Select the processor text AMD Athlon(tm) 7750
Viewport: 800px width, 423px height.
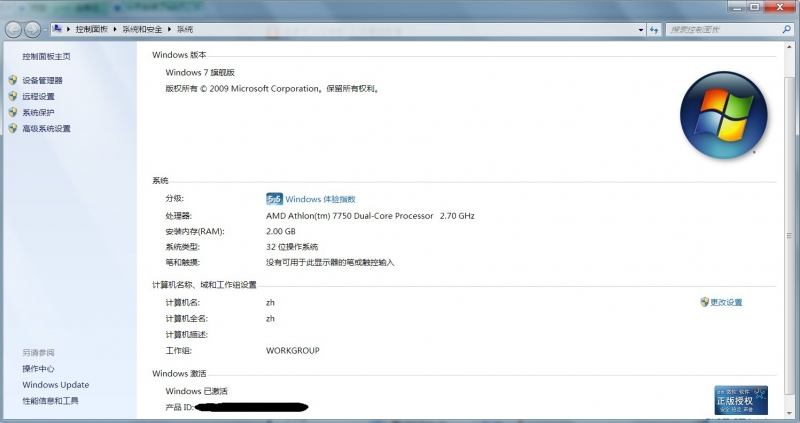pos(349,216)
